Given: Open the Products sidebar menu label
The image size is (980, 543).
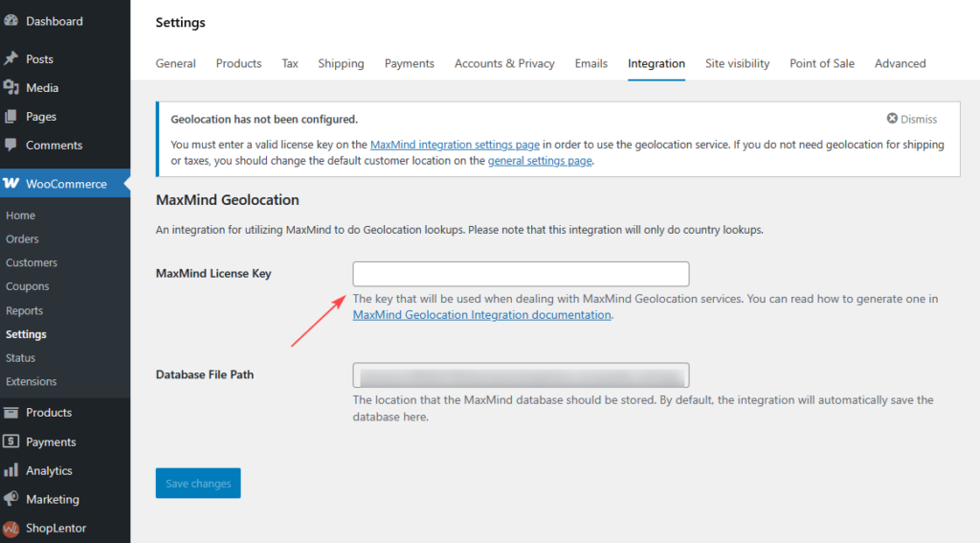Looking at the screenshot, I should [49, 412].
